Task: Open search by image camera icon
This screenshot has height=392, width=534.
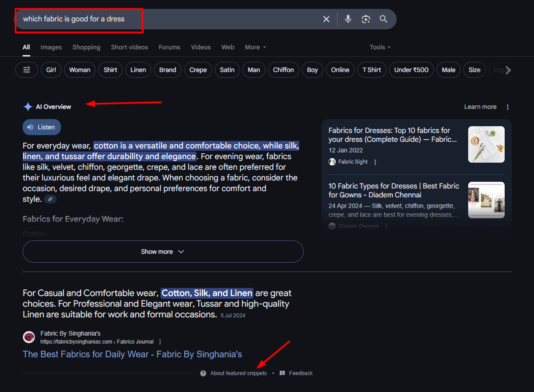Action: (x=366, y=19)
